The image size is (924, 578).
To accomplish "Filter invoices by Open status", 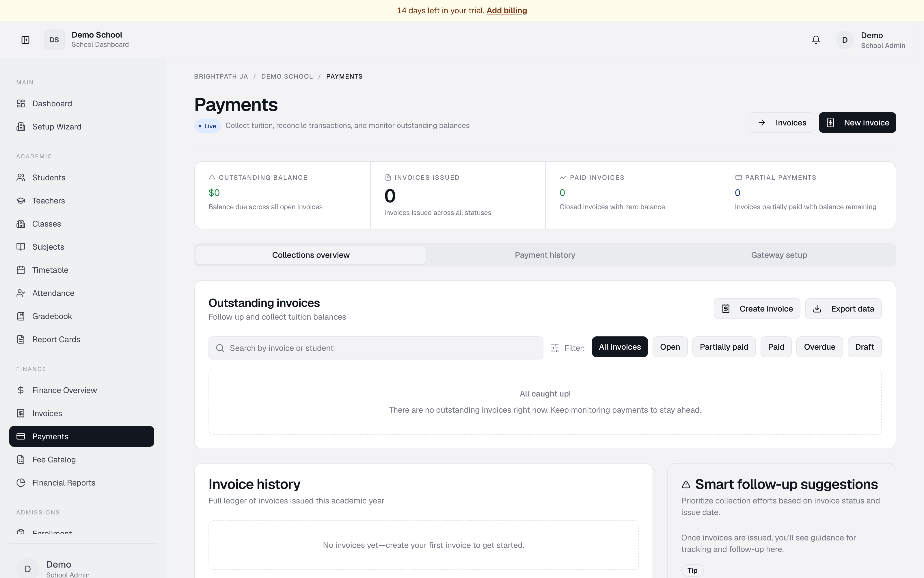I will point(670,347).
